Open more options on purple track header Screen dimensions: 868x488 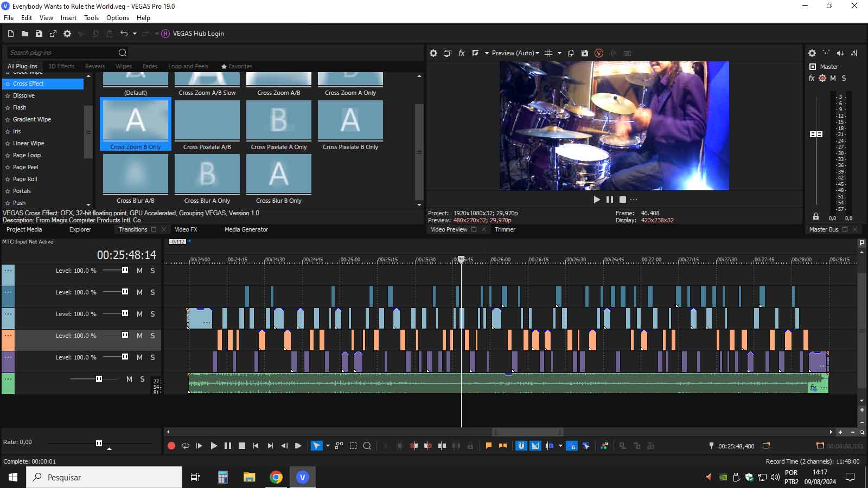point(8,357)
